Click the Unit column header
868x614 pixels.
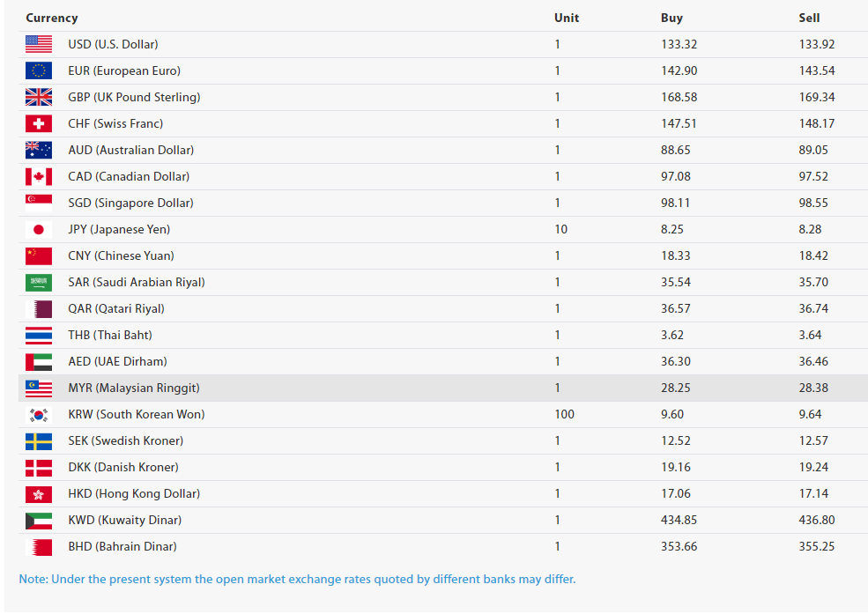567,18
